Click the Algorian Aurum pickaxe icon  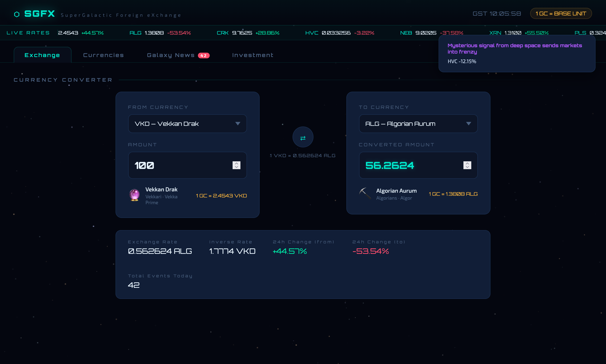pos(365,194)
